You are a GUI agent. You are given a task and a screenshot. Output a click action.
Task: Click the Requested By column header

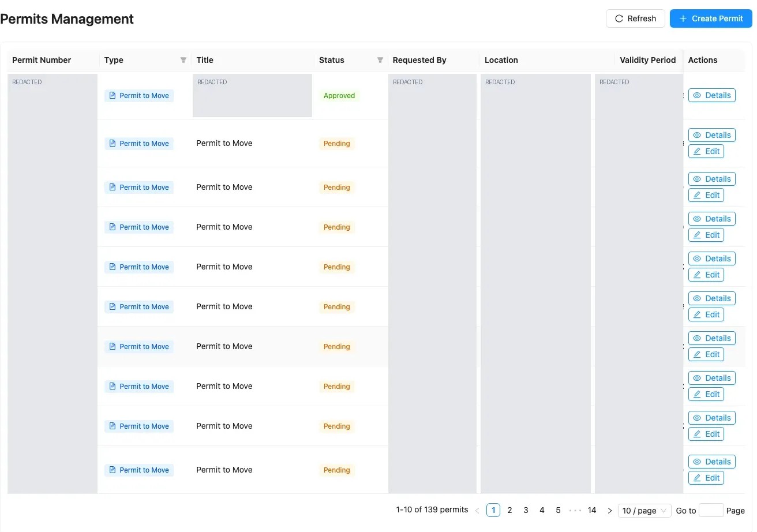click(419, 60)
